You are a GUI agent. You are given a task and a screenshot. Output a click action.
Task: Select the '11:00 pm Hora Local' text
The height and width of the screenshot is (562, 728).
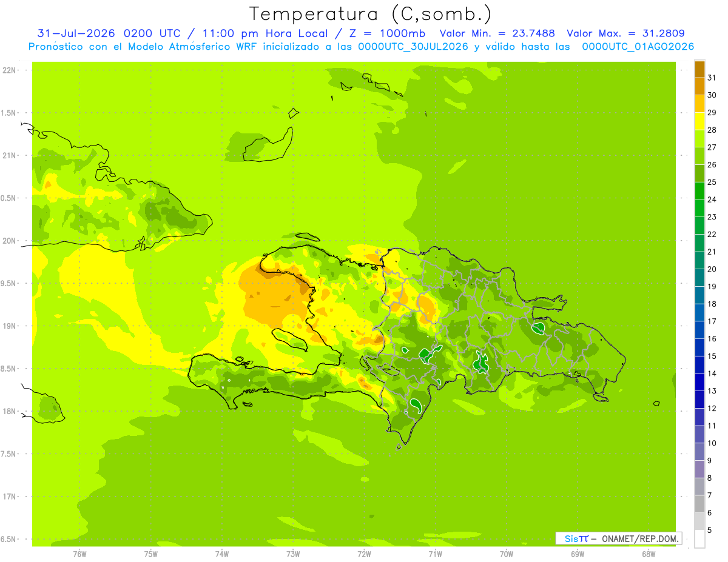(x=266, y=33)
